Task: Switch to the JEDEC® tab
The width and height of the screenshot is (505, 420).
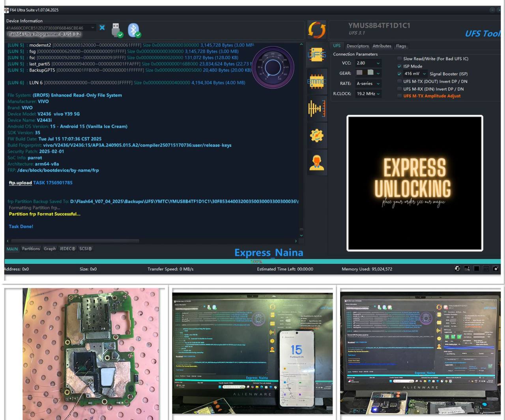Action: [x=67, y=249]
